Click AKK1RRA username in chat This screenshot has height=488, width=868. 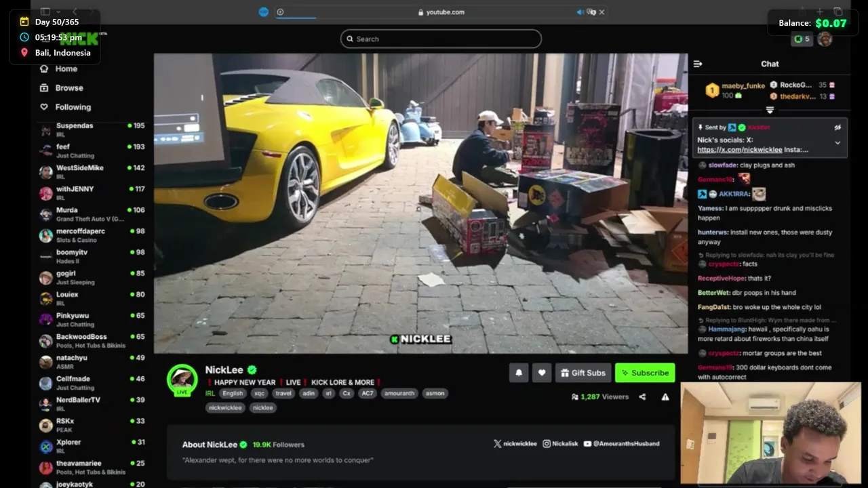(734, 194)
